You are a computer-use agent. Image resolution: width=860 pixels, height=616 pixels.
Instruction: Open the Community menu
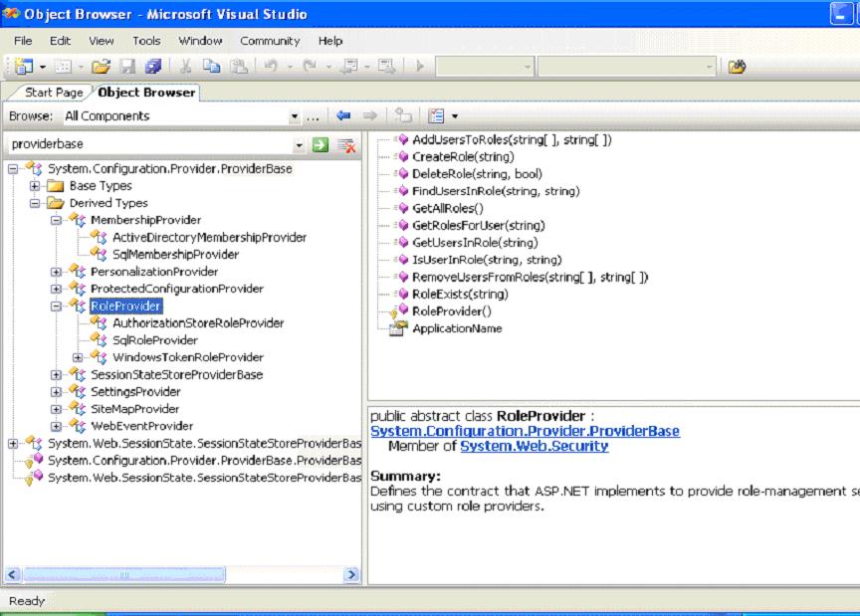[270, 41]
